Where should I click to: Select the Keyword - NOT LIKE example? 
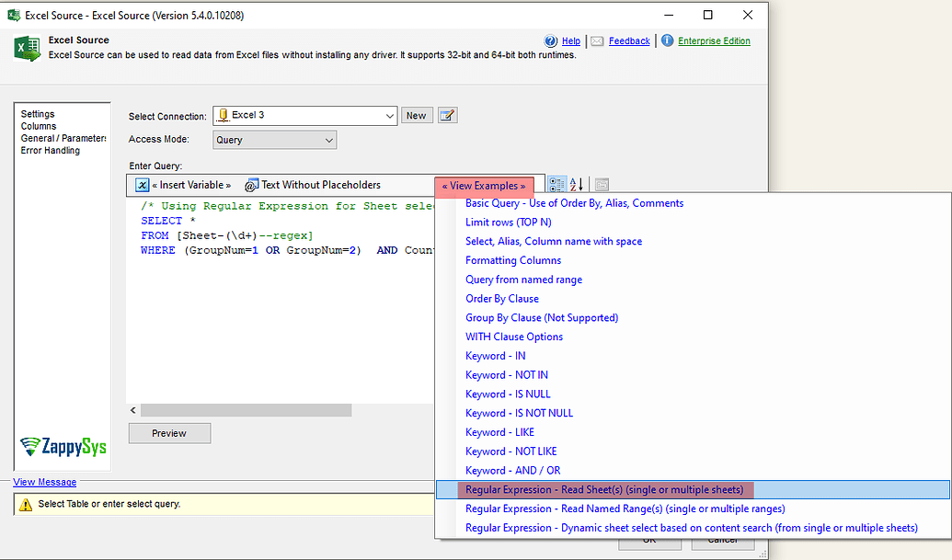tap(510, 451)
